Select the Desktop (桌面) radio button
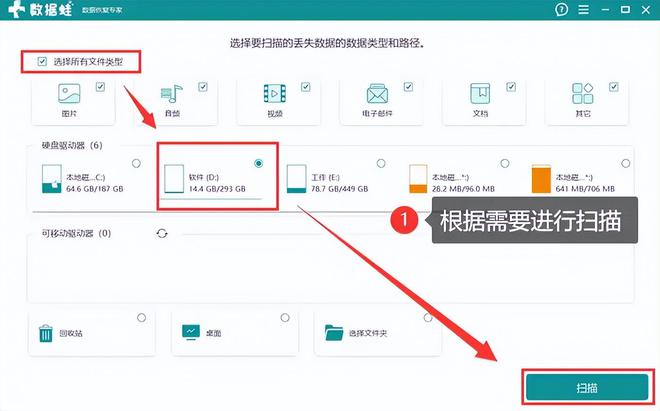 click(285, 318)
